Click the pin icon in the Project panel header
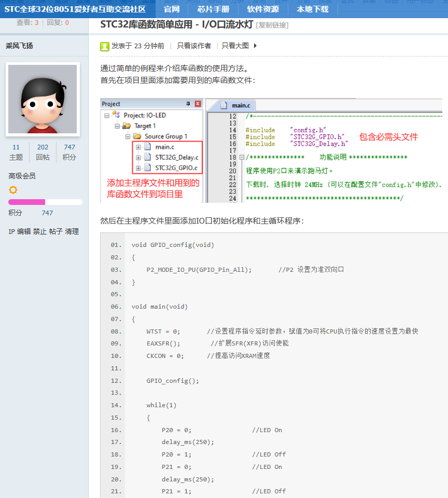Image resolution: width=448 pixels, height=498 pixels. pos(188,104)
